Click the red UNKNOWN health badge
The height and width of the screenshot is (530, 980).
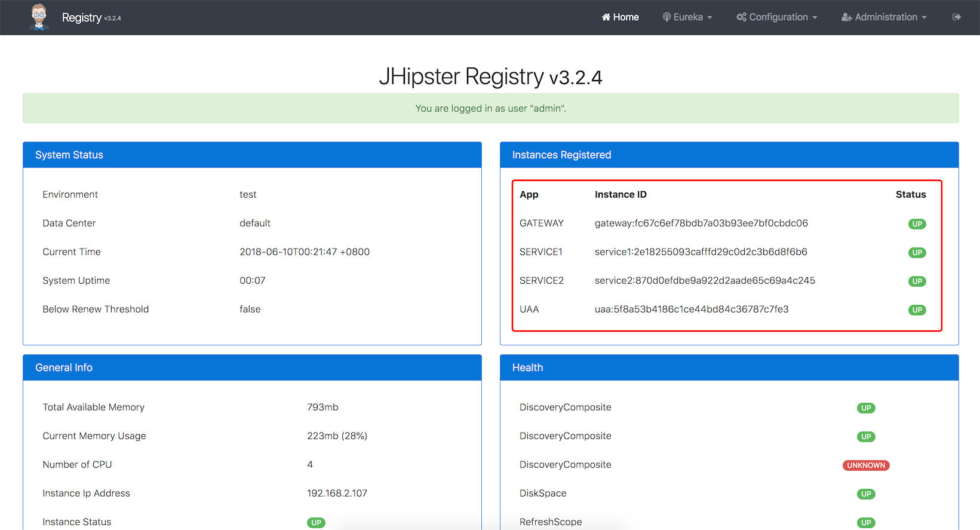pos(866,465)
